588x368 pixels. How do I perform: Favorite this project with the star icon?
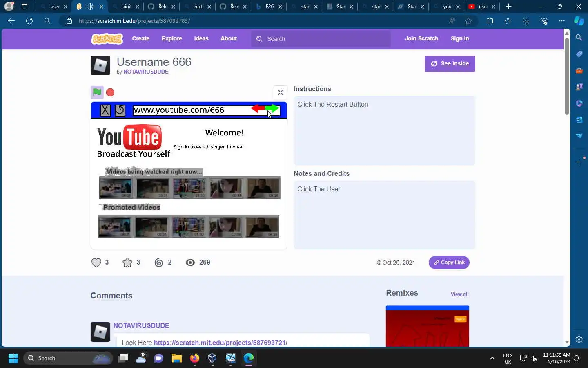tap(127, 263)
